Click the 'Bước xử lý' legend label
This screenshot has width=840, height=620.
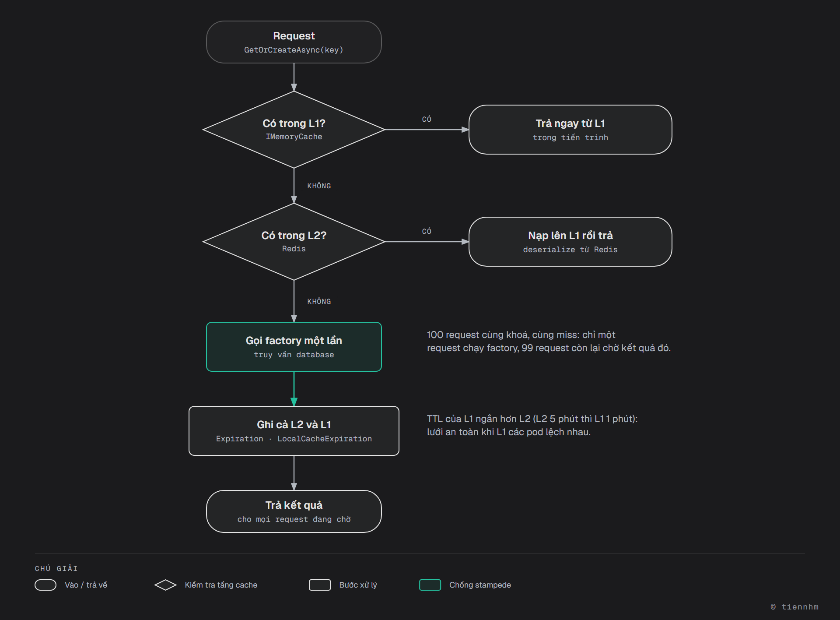click(x=358, y=585)
